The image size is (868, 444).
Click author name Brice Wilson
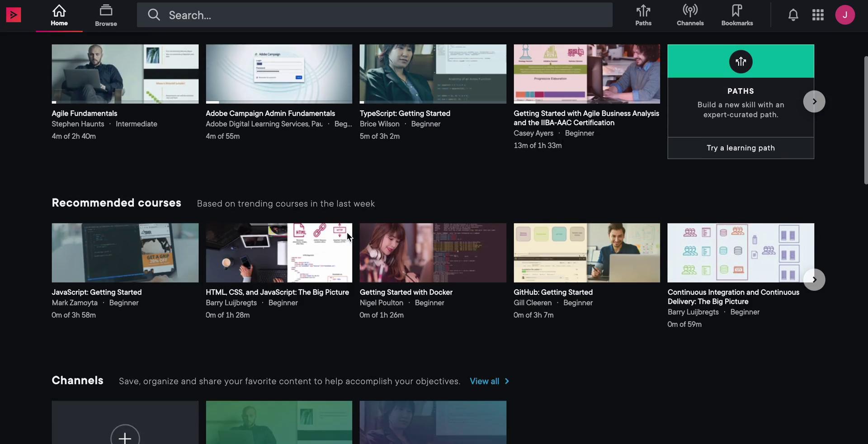(x=379, y=124)
